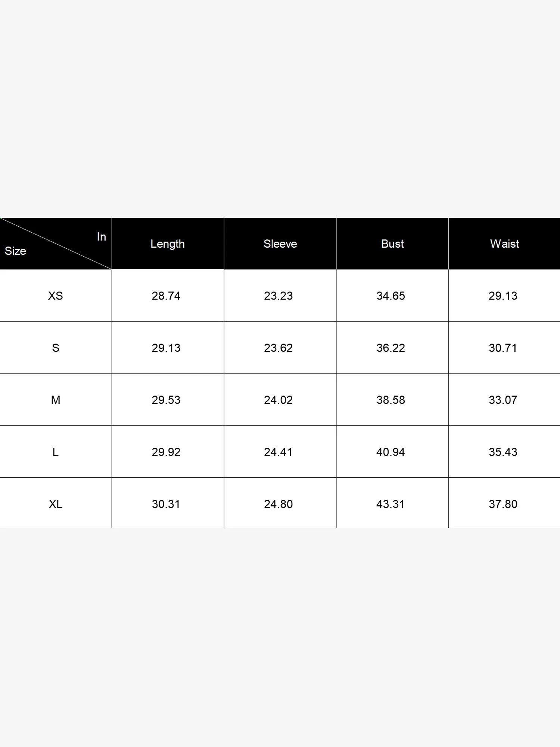Select the S size row label

(x=56, y=348)
